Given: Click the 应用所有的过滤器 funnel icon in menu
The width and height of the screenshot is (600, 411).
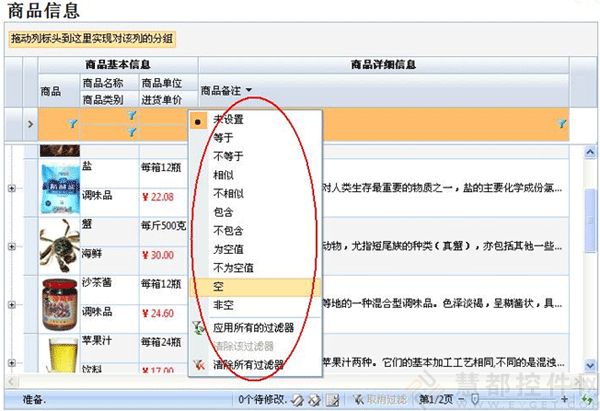Looking at the screenshot, I should click(200, 326).
